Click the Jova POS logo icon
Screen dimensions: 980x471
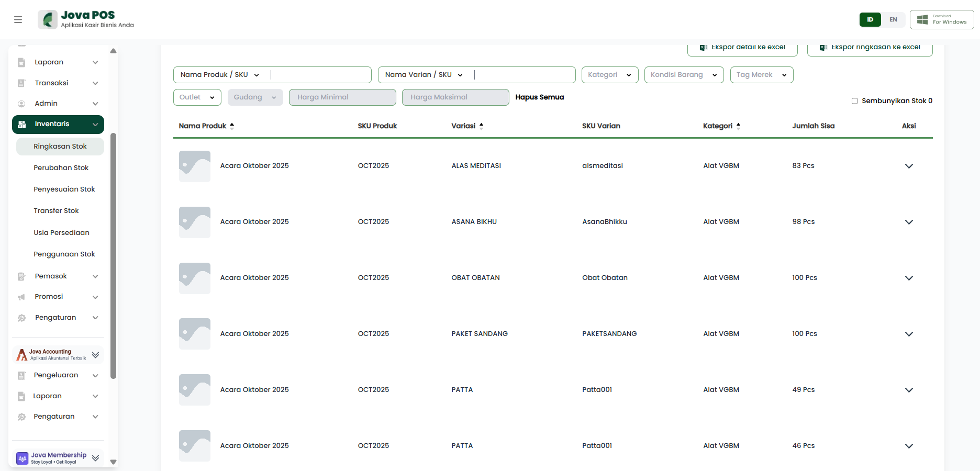pos(48,20)
